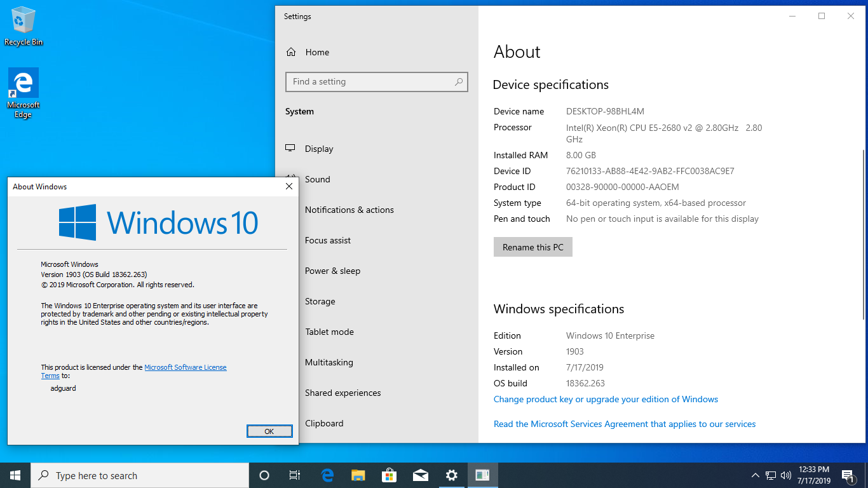Click OK in About Windows dialog
The width and height of the screenshot is (868, 488).
pos(269,431)
